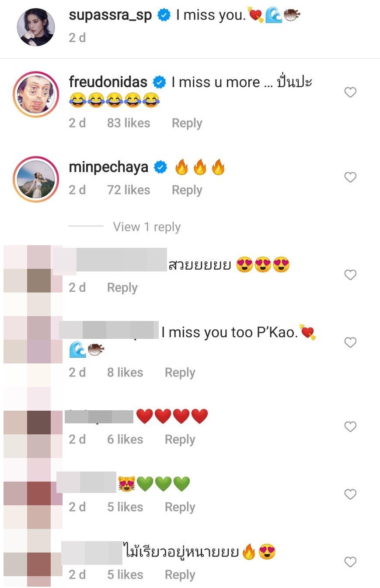The image size is (380, 588).
Task: Reply to the comment with 8 likes
Action: click(180, 373)
